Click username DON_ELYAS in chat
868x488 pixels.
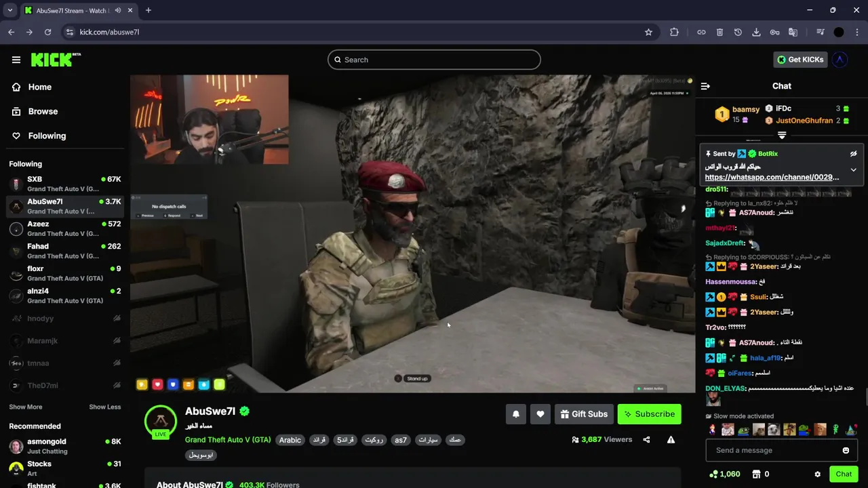pos(726,388)
